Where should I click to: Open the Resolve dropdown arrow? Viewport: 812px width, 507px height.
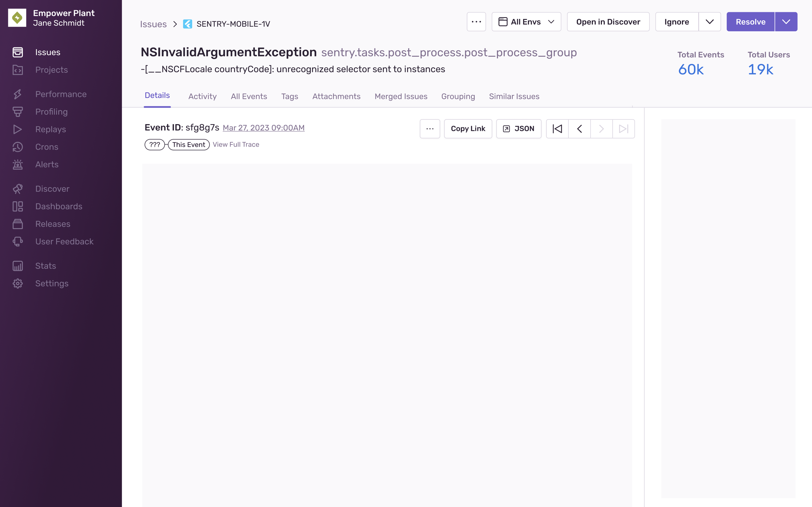click(x=786, y=21)
